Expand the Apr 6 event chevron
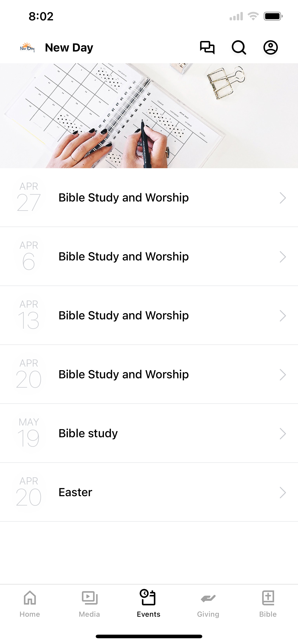 tap(283, 257)
